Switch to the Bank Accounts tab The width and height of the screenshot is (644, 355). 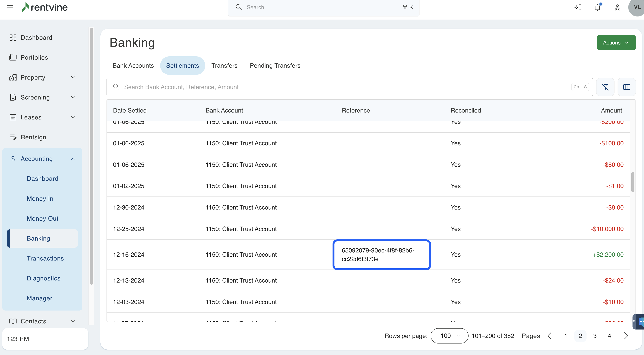pos(133,66)
